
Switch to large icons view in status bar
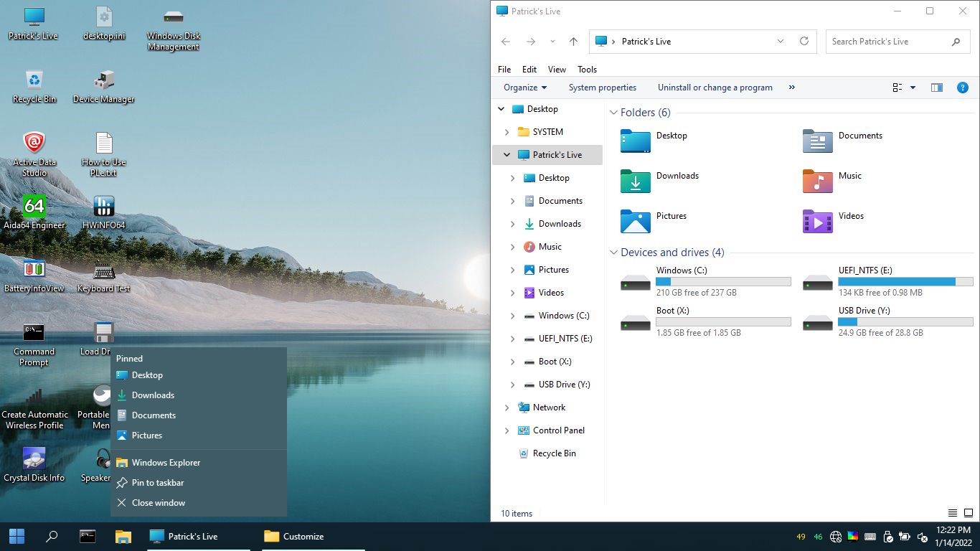pyautogui.click(x=969, y=513)
